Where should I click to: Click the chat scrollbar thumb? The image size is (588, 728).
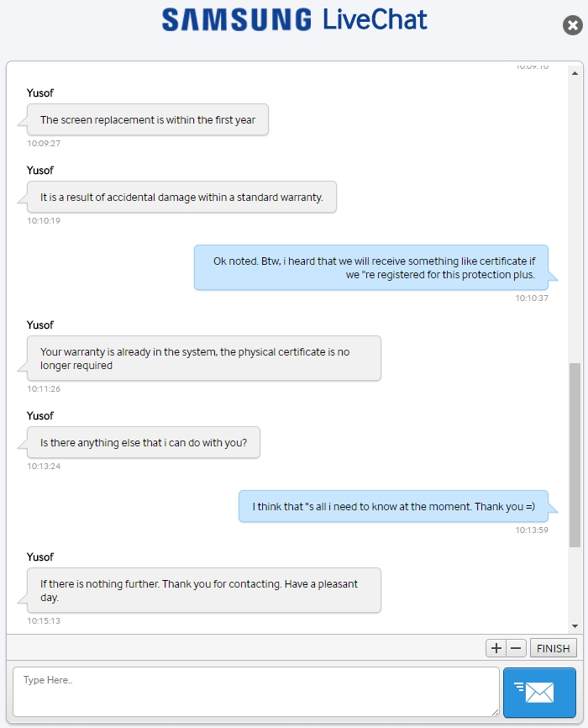[575, 454]
